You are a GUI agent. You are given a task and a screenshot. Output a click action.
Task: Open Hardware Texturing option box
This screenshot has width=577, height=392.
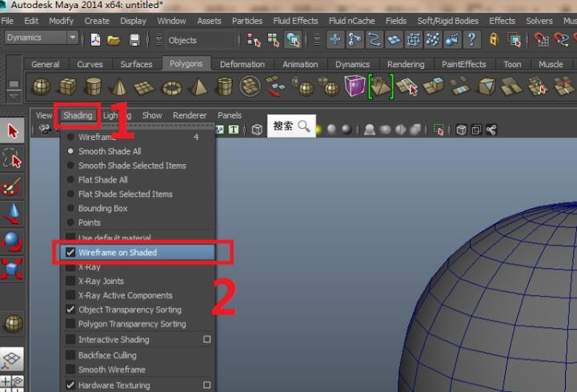pos(207,386)
